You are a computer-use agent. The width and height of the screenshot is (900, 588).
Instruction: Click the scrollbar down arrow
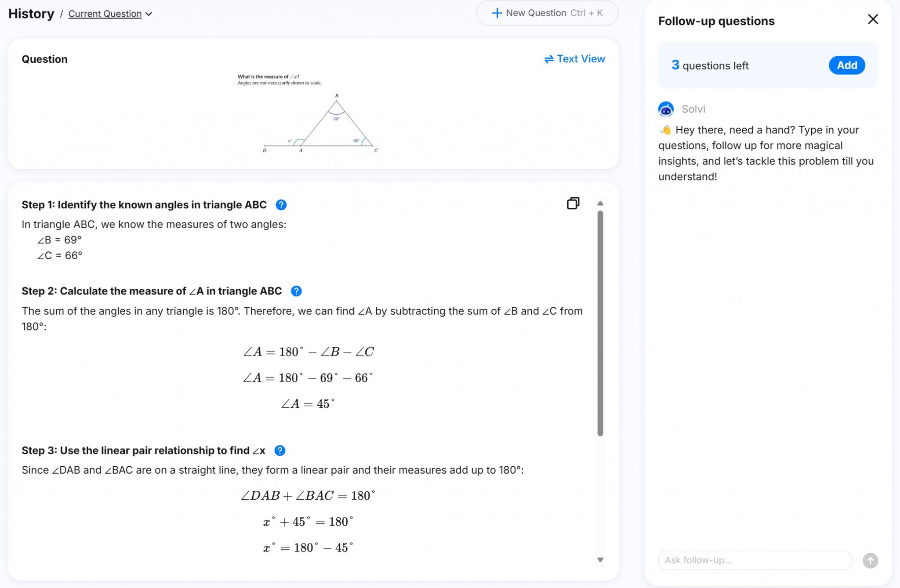[x=601, y=560]
